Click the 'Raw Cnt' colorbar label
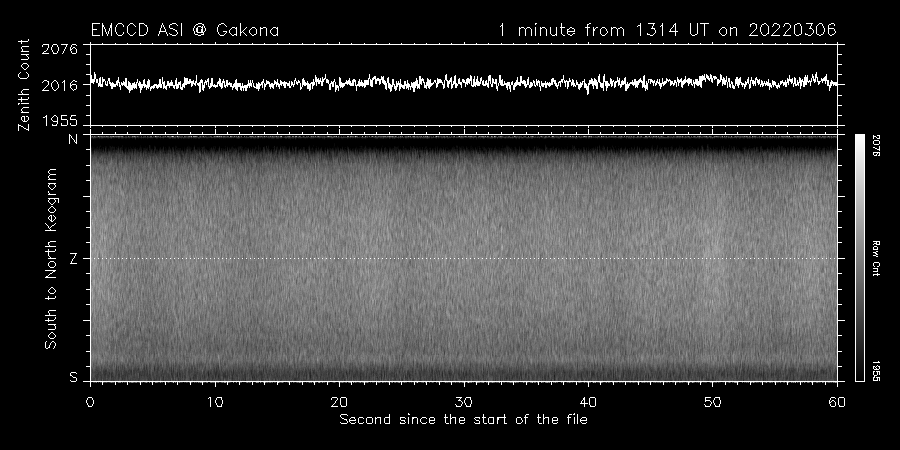Image resolution: width=900 pixels, height=450 pixels. coord(876,258)
